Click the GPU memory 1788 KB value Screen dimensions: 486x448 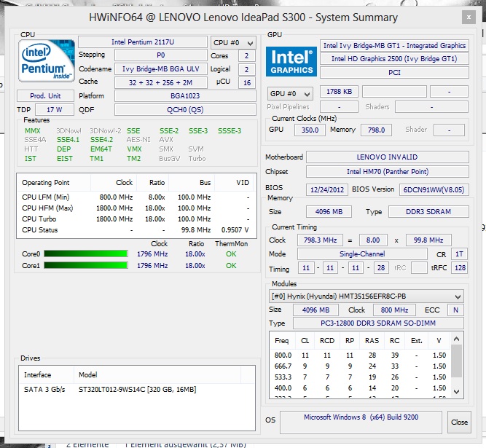pyautogui.click(x=339, y=91)
